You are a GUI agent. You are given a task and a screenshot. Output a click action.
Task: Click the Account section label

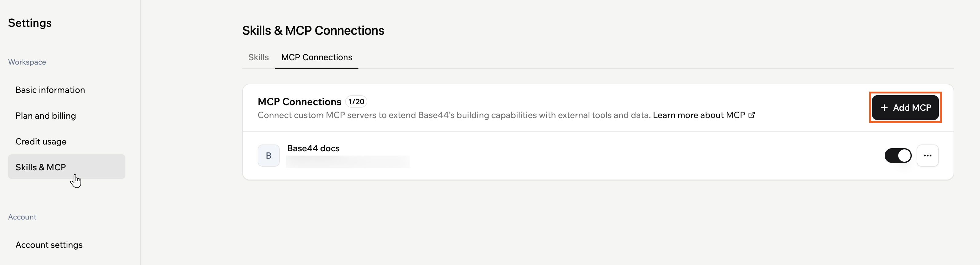(22, 217)
